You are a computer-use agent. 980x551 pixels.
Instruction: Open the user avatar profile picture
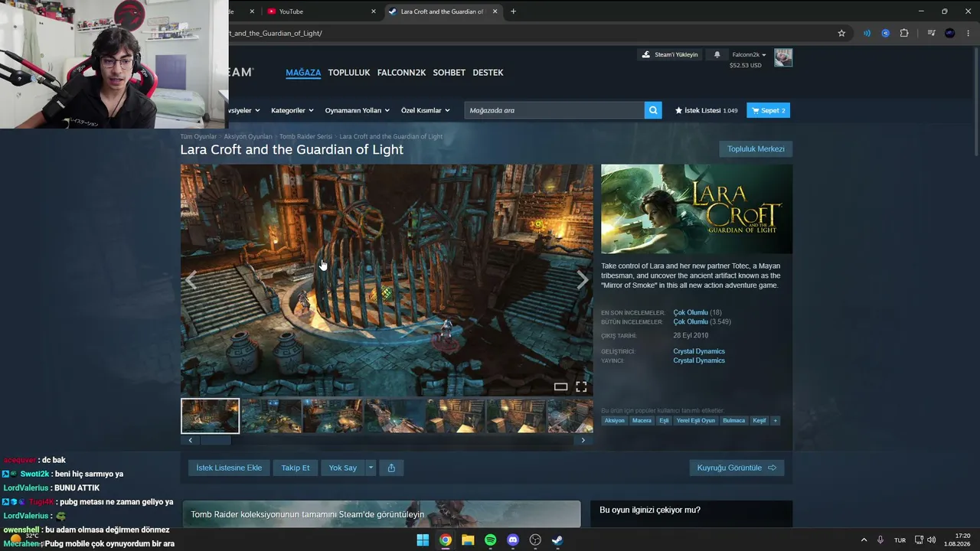[783, 57]
